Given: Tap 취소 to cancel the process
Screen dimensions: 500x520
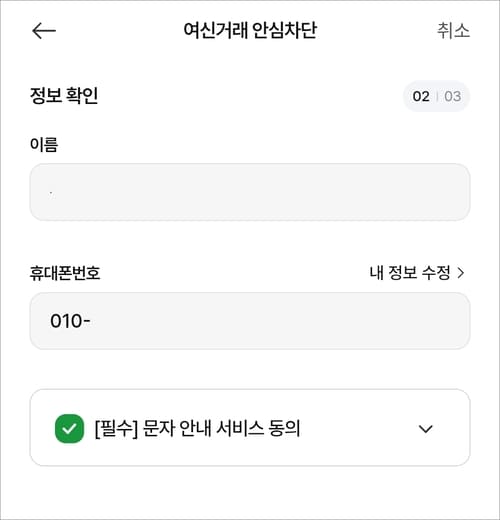Looking at the screenshot, I should [x=453, y=31].
